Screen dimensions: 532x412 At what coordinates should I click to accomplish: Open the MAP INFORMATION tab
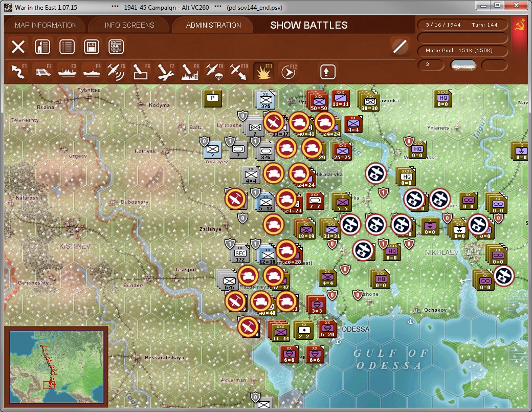tap(46, 25)
